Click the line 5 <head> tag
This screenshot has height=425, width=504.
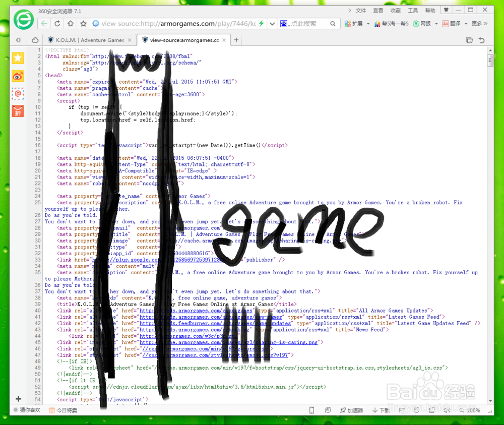tap(54, 76)
